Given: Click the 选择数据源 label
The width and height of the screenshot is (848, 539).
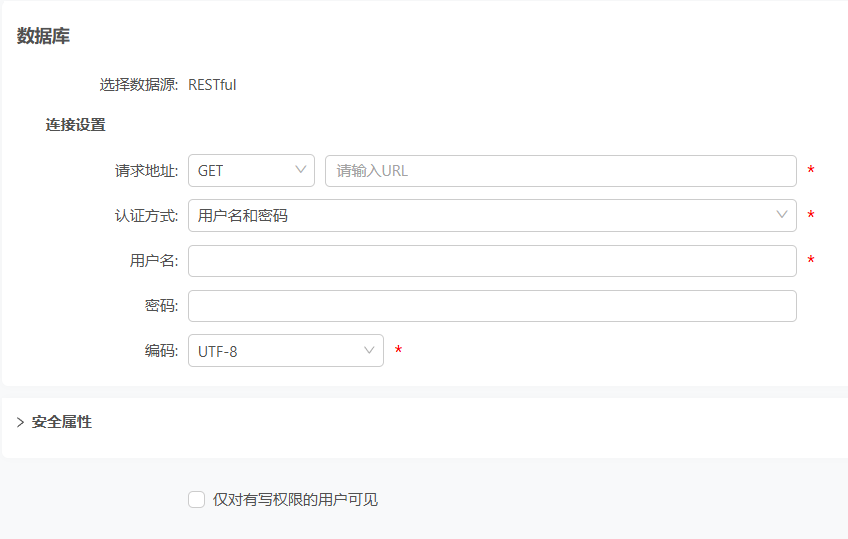Looking at the screenshot, I should click(138, 85).
